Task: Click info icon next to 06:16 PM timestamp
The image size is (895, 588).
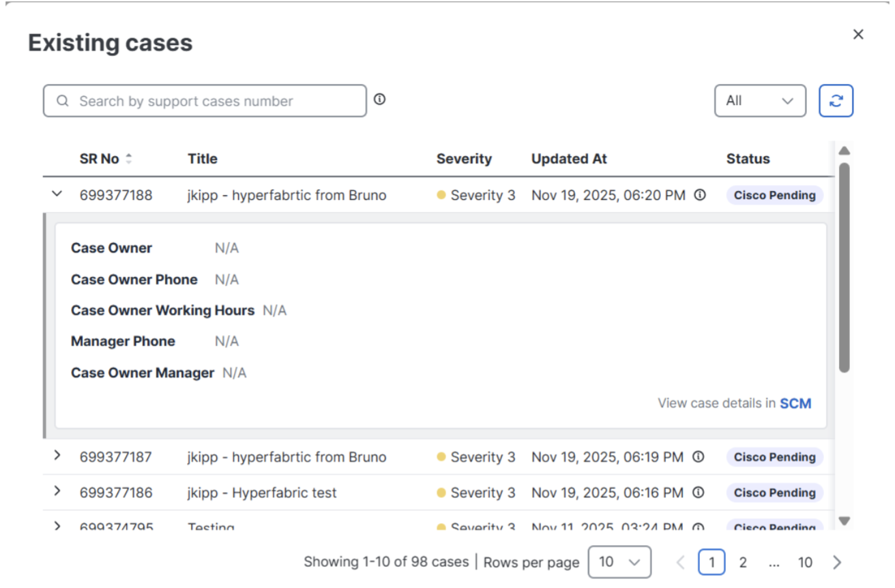Action: click(x=698, y=493)
